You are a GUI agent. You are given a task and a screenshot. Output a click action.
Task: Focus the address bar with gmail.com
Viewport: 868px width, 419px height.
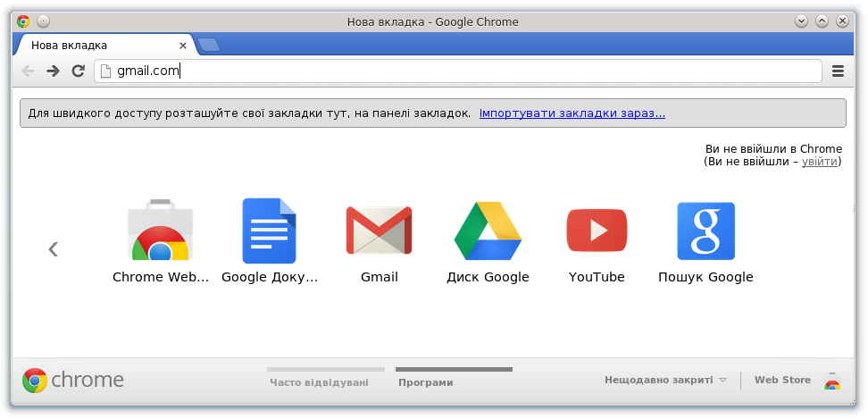458,71
